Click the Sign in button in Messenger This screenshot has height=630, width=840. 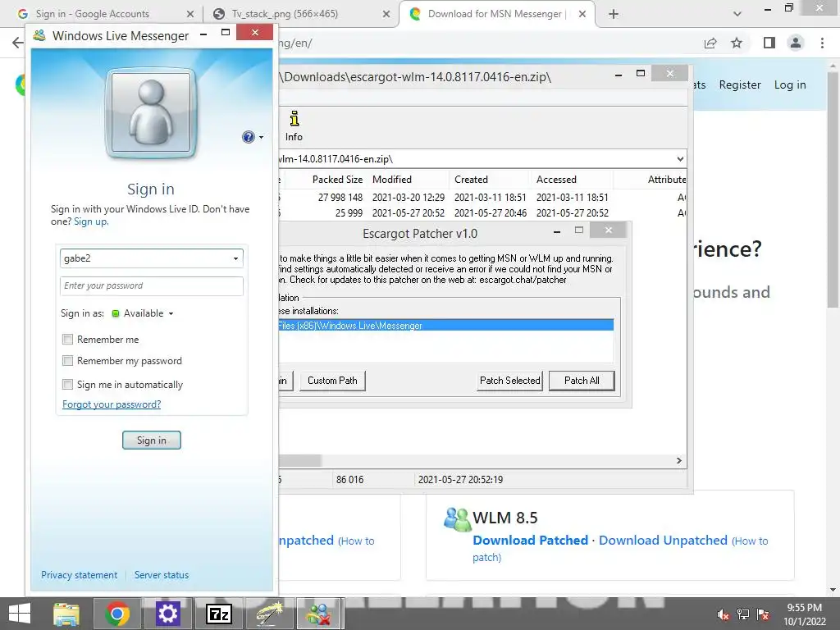pyautogui.click(x=152, y=441)
